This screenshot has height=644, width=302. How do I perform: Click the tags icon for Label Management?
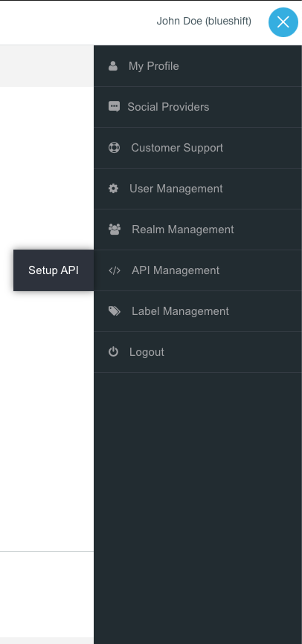pyautogui.click(x=115, y=311)
